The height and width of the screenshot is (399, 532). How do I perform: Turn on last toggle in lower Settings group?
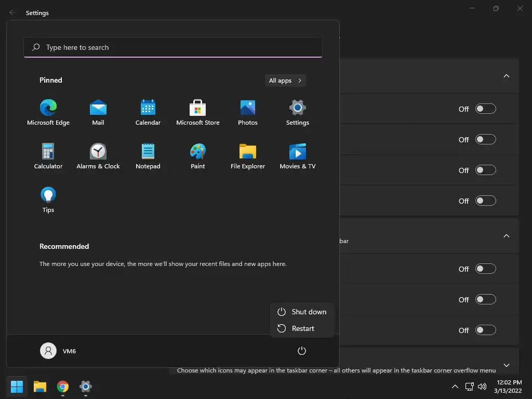point(486,330)
